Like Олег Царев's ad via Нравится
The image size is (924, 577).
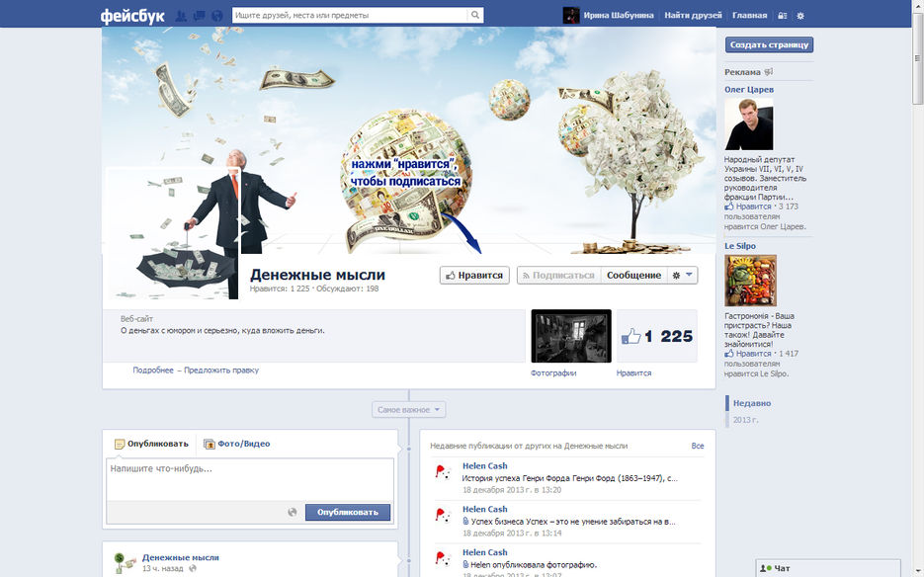tap(753, 206)
